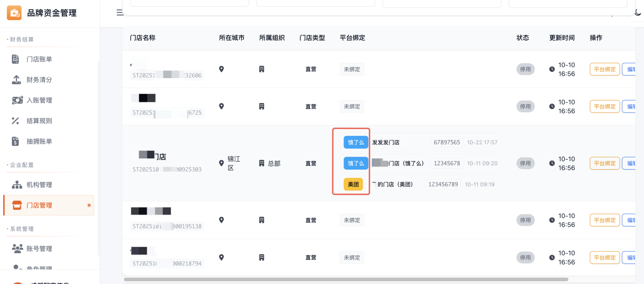Screen dimensions: 644x284
Task: Click the 机构管理 hierarchy icon
Action: coord(17,185)
